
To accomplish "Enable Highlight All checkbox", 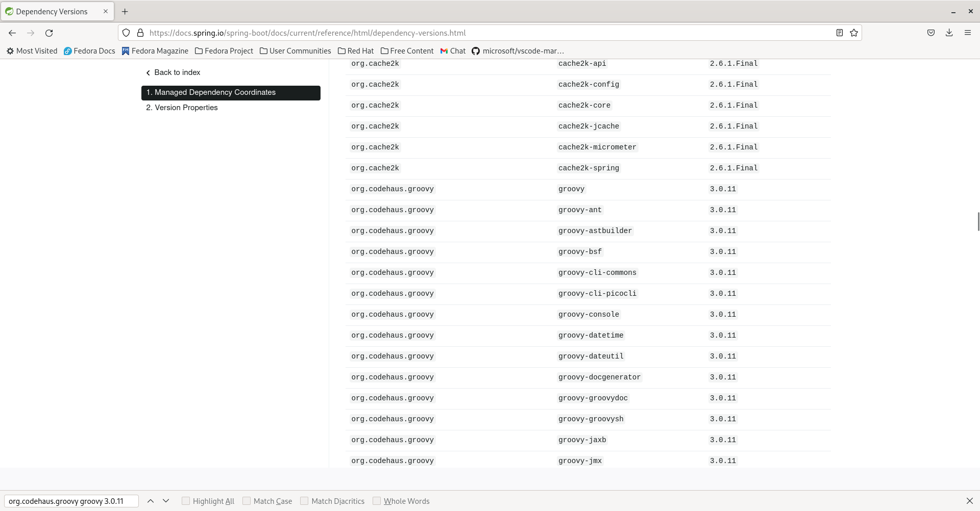I will tap(186, 501).
